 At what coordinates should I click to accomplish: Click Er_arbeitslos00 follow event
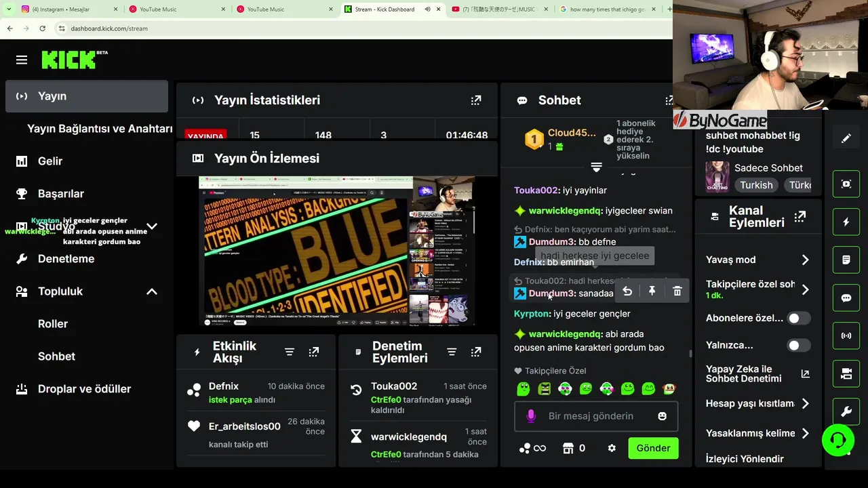tap(256, 433)
